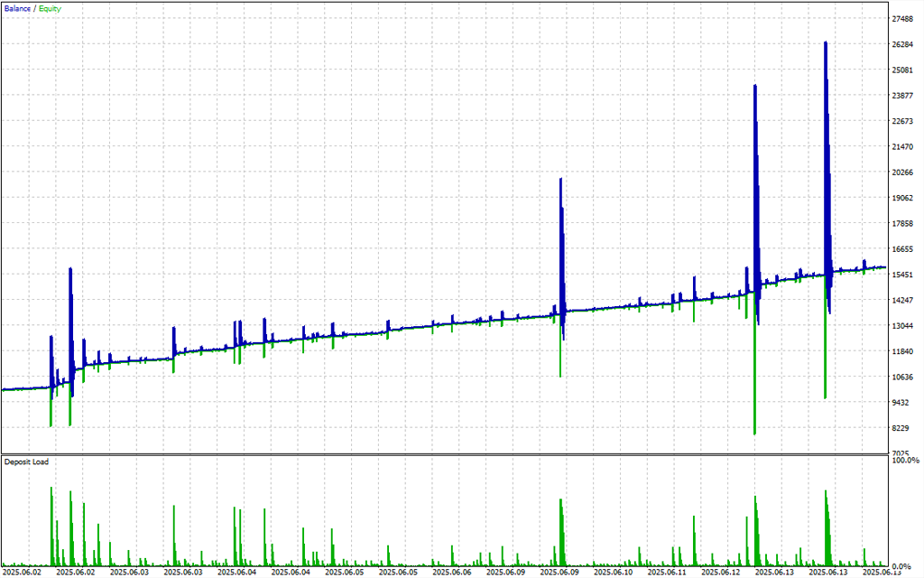Click the Balance legend label
The image size is (924, 578).
(x=16, y=8)
